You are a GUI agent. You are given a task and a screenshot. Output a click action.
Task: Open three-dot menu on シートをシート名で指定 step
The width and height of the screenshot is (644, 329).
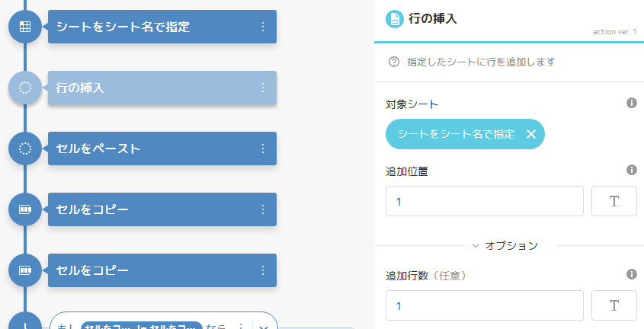click(x=263, y=27)
